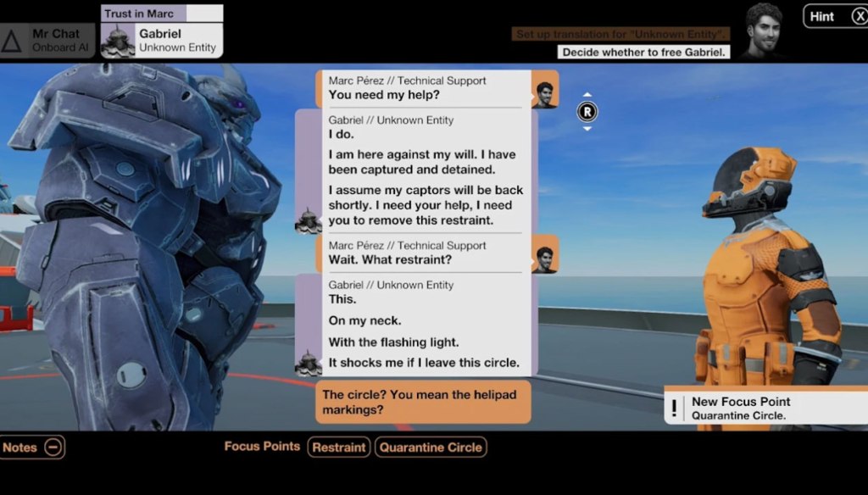Viewport: 868px width, 495px height.
Task: Select the Restraint focus point
Action: pos(339,448)
